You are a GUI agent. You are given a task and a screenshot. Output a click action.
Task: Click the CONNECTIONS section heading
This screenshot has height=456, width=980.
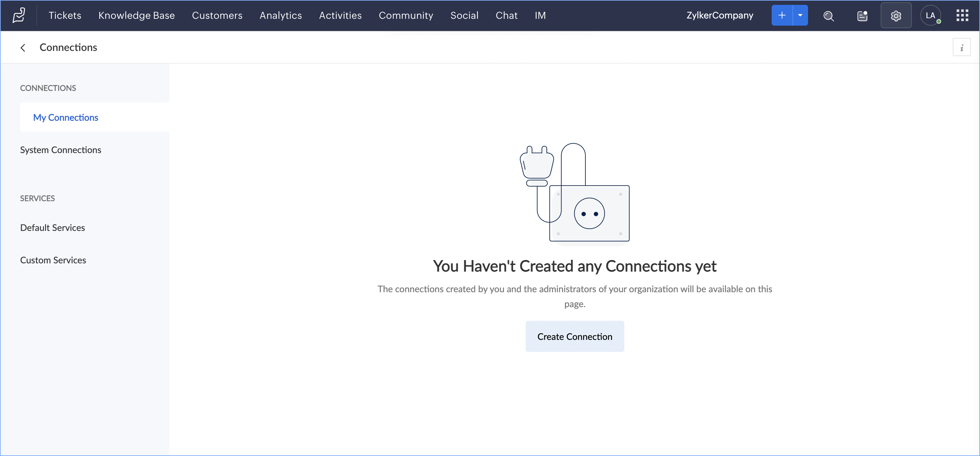[x=48, y=88]
